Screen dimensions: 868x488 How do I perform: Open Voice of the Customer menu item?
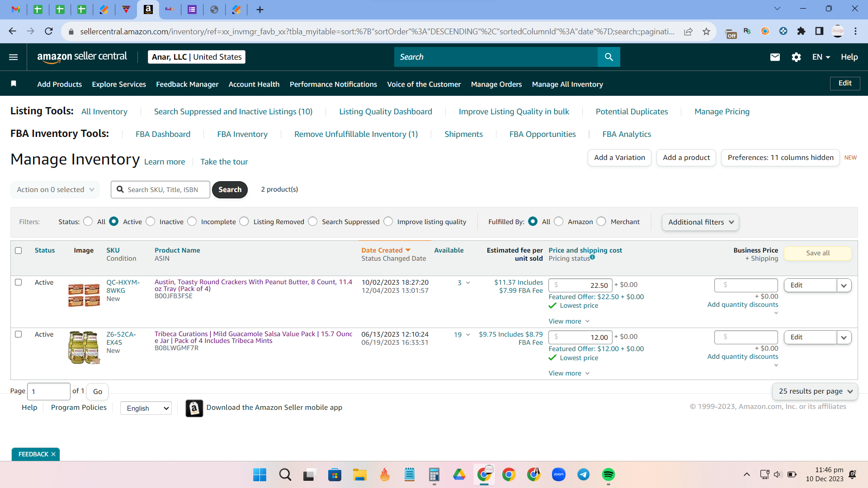tap(424, 84)
